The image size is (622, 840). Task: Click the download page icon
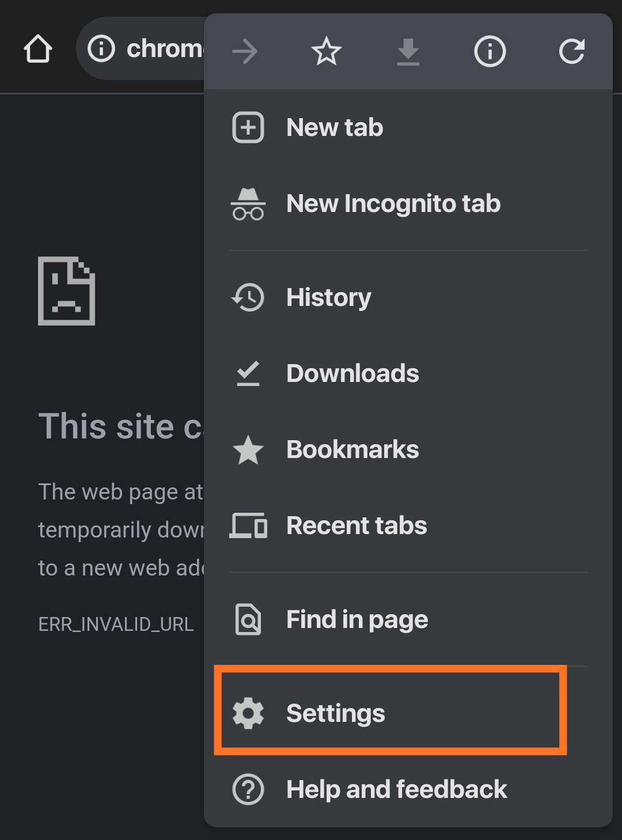point(408,52)
